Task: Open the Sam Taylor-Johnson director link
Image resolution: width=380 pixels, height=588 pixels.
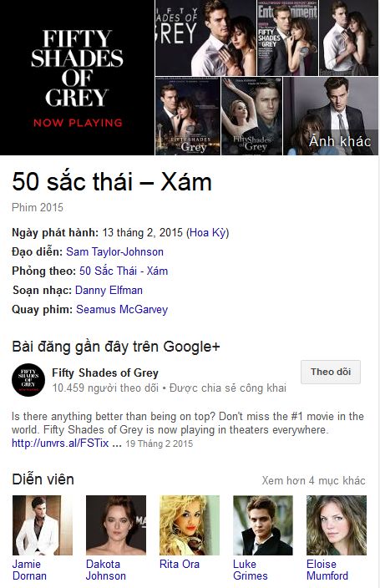Action: [x=114, y=251]
